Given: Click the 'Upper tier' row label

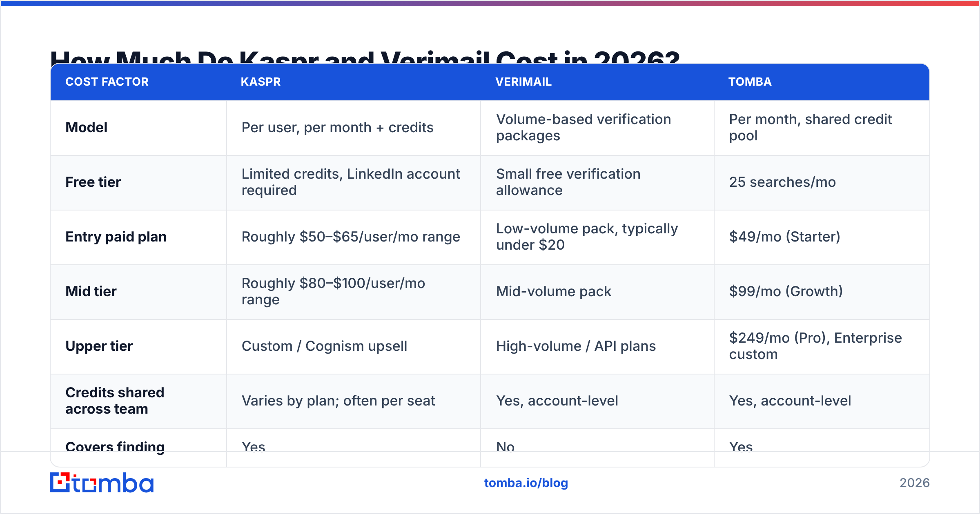Looking at the screenshot, I should click(x=99, y=346).
